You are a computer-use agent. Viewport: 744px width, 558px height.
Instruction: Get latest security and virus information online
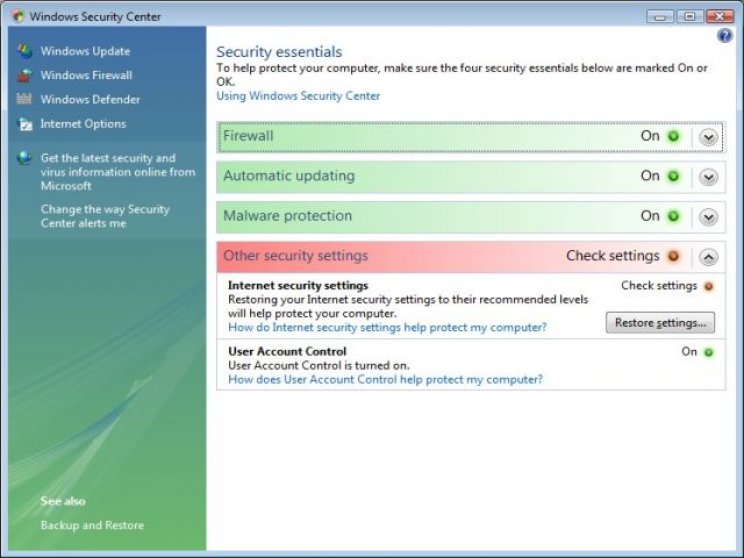(x=118, y=172)
